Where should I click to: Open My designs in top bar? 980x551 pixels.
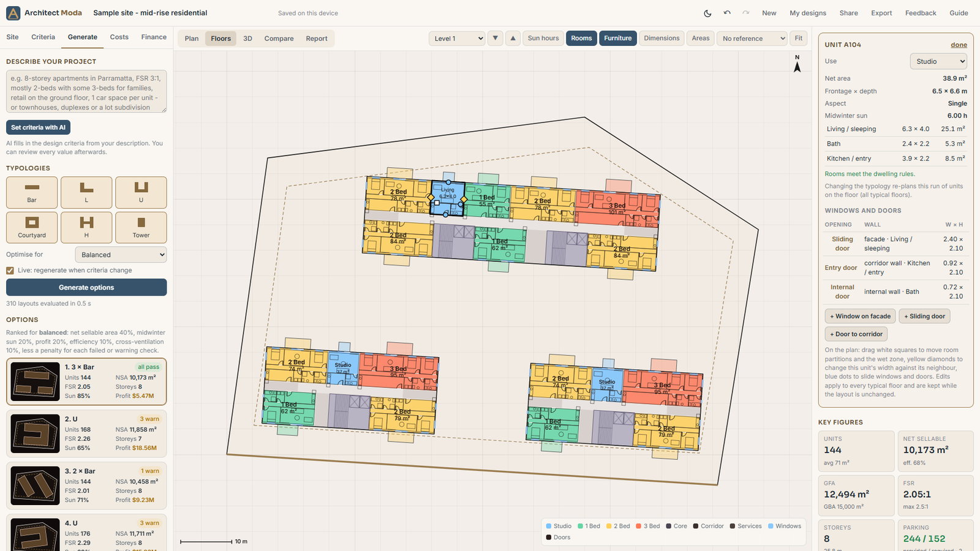tap(807, 13)
